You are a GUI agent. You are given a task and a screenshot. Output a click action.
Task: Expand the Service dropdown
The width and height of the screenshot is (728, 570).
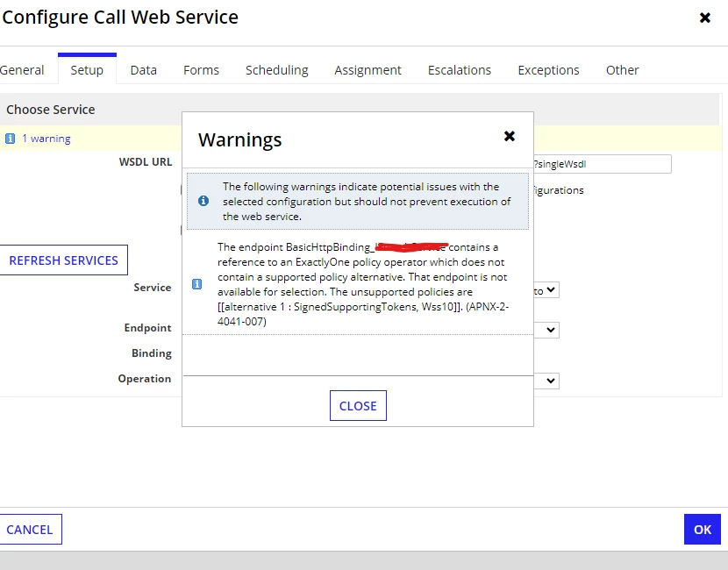tap(546, 290)
